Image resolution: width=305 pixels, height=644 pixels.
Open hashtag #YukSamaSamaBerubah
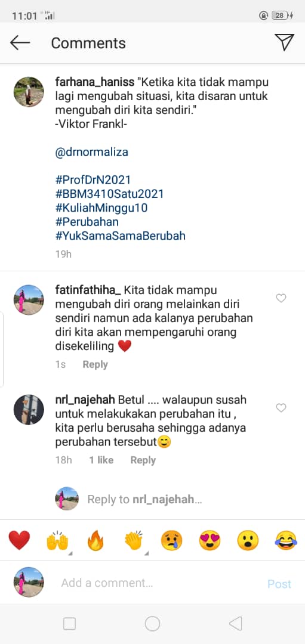click(x=121, y=236)
